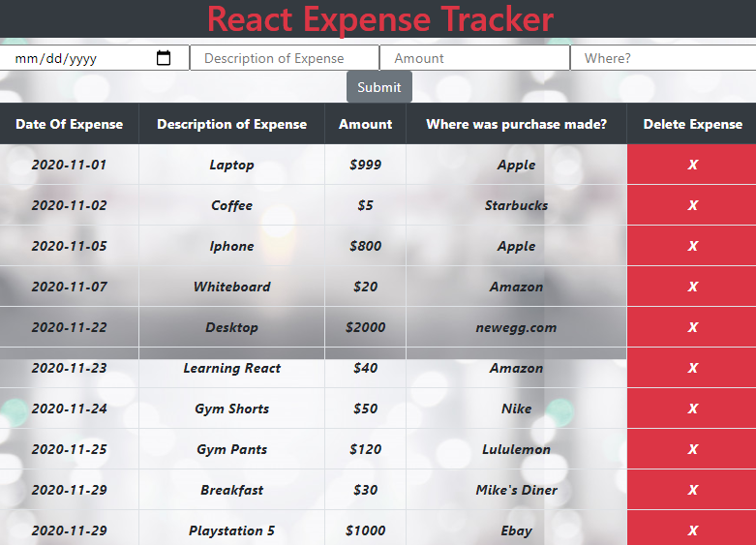Screen dimensions: 756x545
Task: Click the Description of Expense input field
Action: (284, 58)
